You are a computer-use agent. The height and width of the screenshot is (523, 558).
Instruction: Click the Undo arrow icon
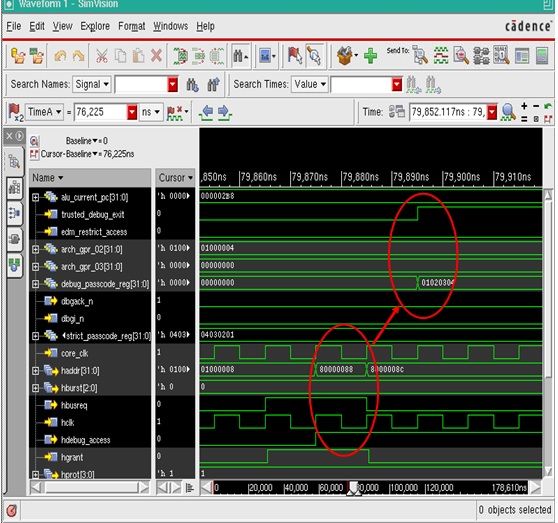pos(60,56)
